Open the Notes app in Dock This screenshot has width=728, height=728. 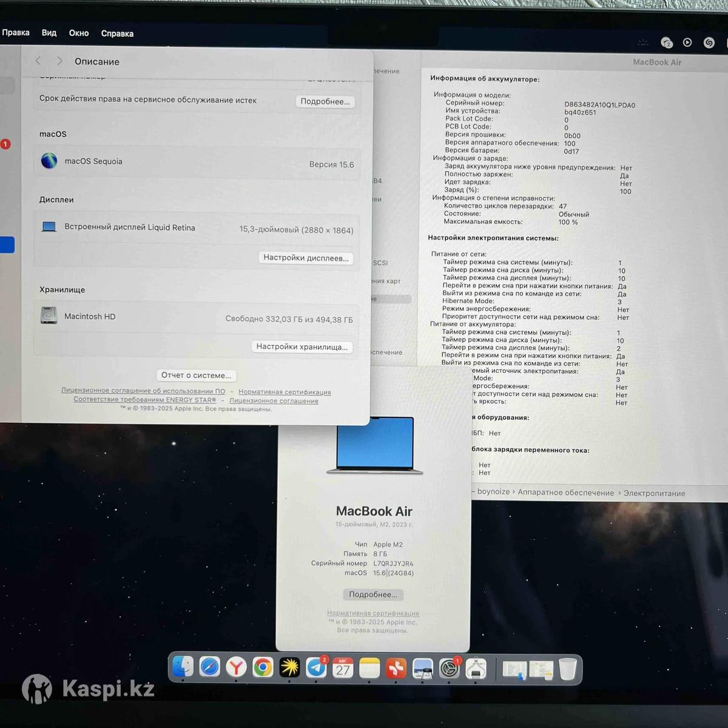click(x=369, y=669)
